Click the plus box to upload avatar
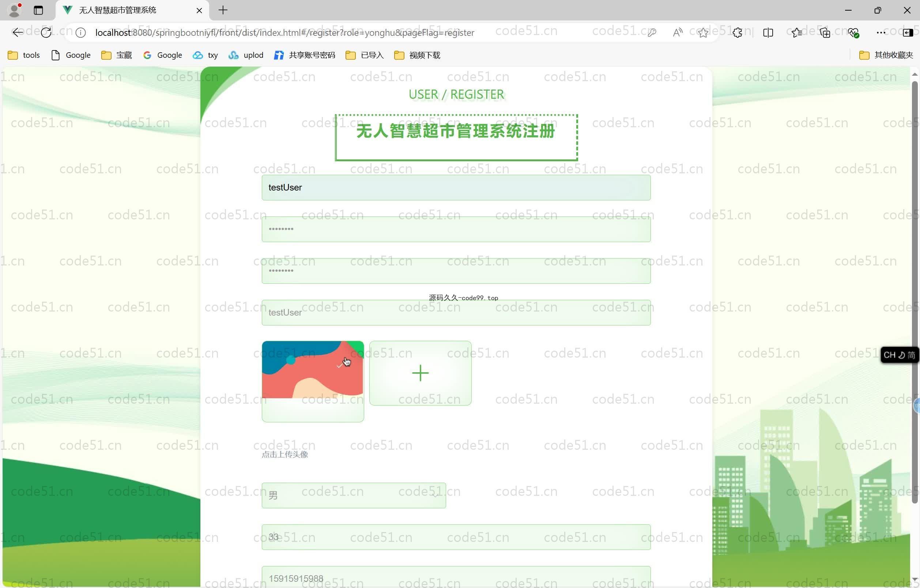The image size is (920, 588). pos(420,373)
